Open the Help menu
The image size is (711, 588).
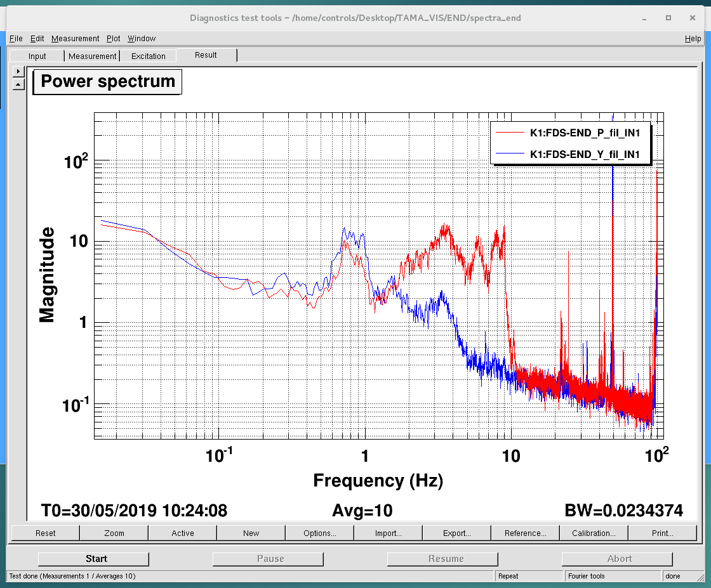693,39
